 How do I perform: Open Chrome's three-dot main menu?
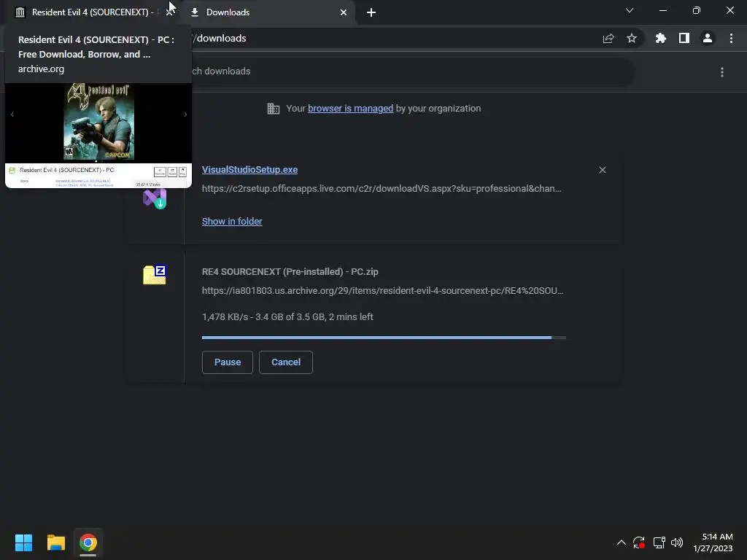(731, 39)
